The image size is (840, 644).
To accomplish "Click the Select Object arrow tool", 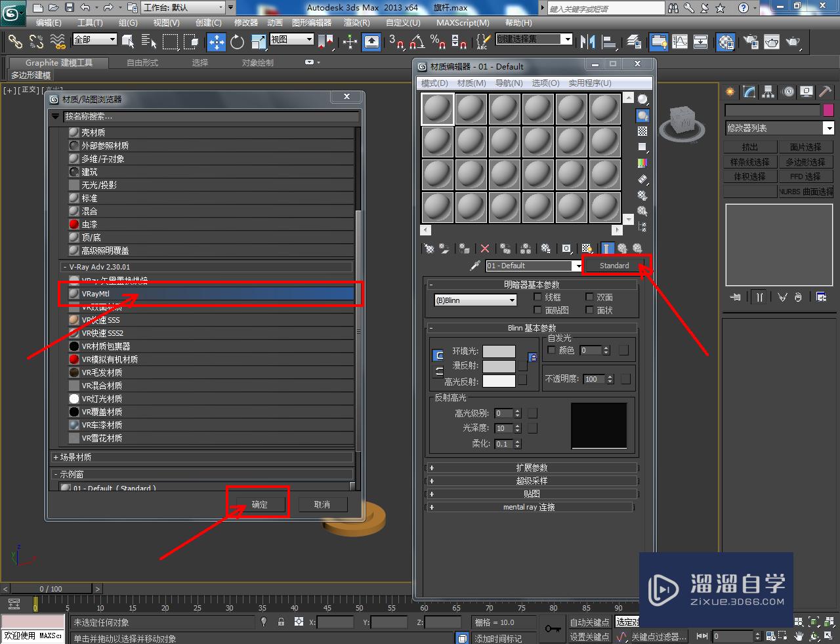I will (x=128, y=42).
